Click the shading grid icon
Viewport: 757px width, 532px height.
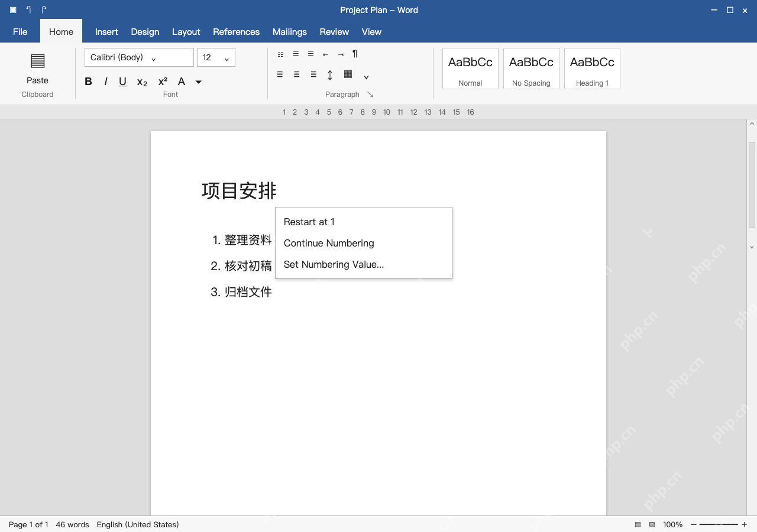coord(348,74)
